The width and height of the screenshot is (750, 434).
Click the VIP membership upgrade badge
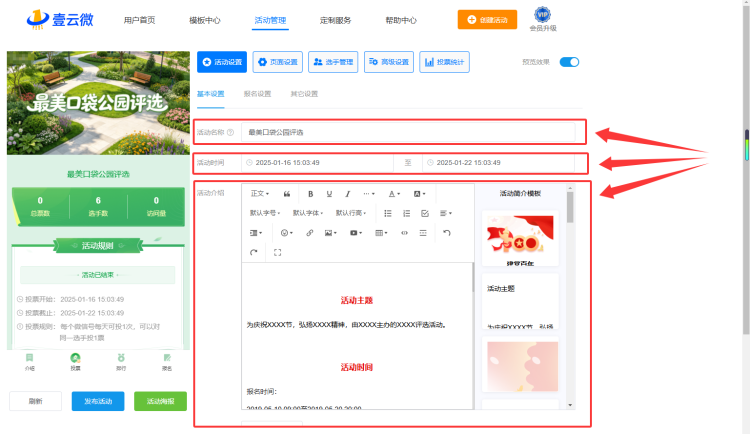click(542, 19)
